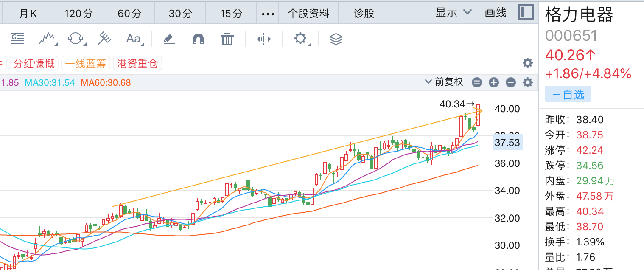Choose the Aa text annotation tool
Viewport: 644px width, 270px height.
click(x=134, y=39)
